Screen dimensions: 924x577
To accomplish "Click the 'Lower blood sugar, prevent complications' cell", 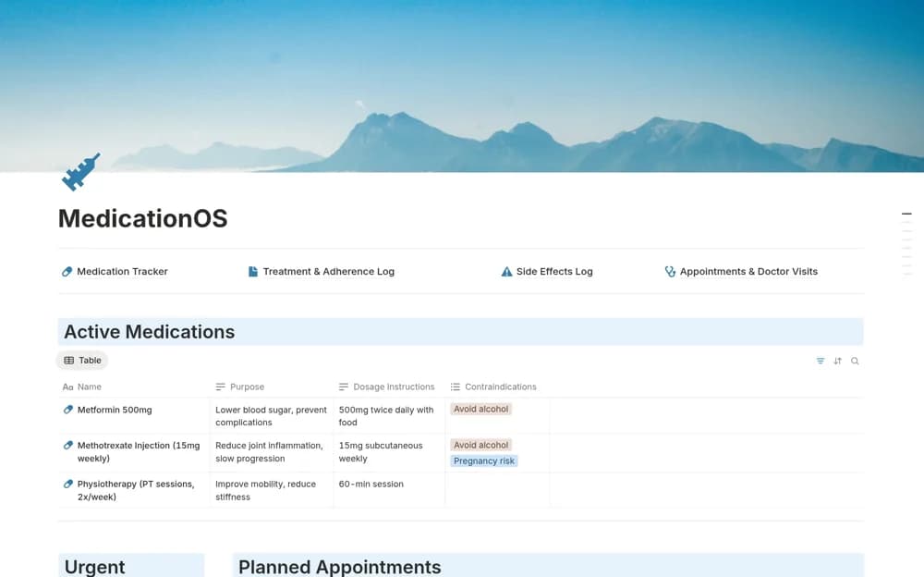I will (x=271, y=416).
